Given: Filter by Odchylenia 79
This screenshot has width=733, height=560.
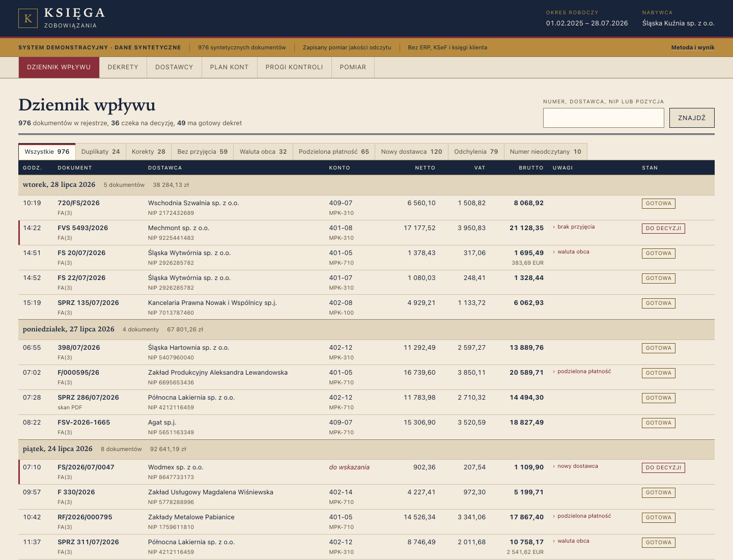Looking at the screenshot, I should tap(476, 152).
